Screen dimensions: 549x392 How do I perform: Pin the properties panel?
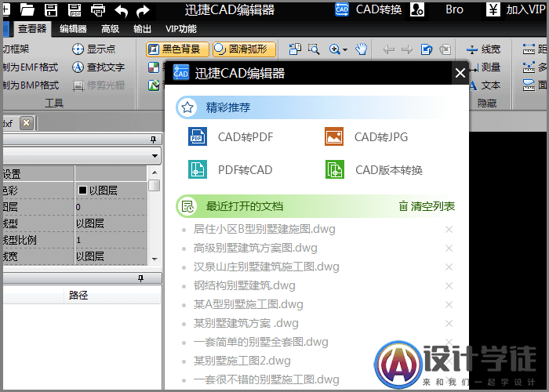(153, 140)
